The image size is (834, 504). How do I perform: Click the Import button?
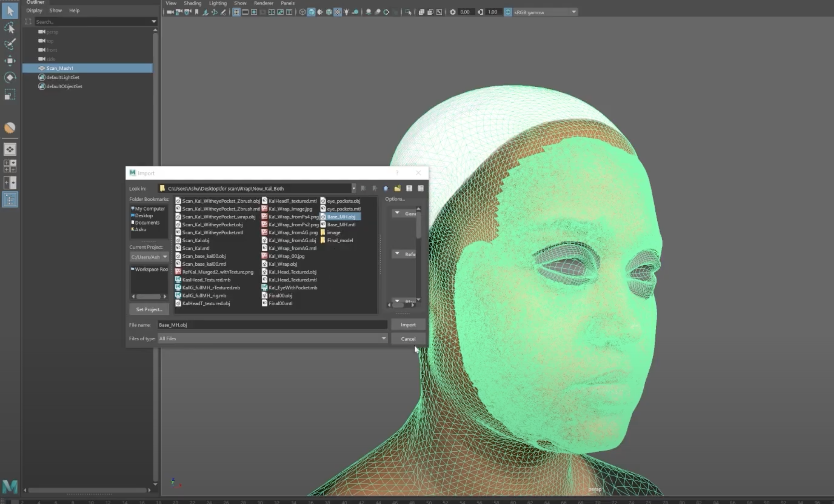[x=408, y=324]
